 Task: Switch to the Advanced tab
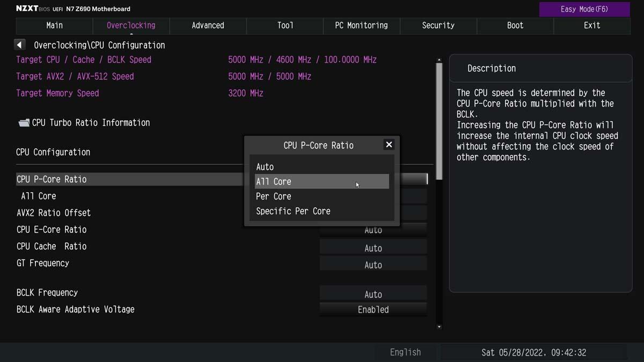[x=208, y=25]
